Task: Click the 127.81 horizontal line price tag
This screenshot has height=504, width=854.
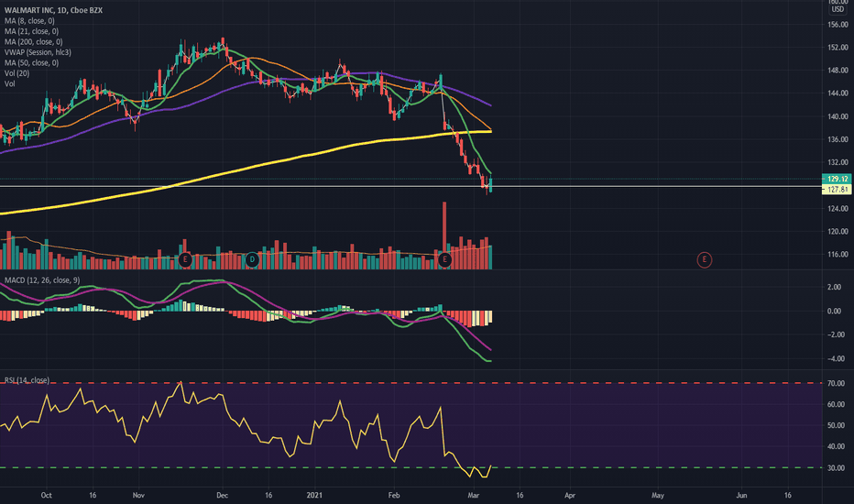Action: [838, 189]
